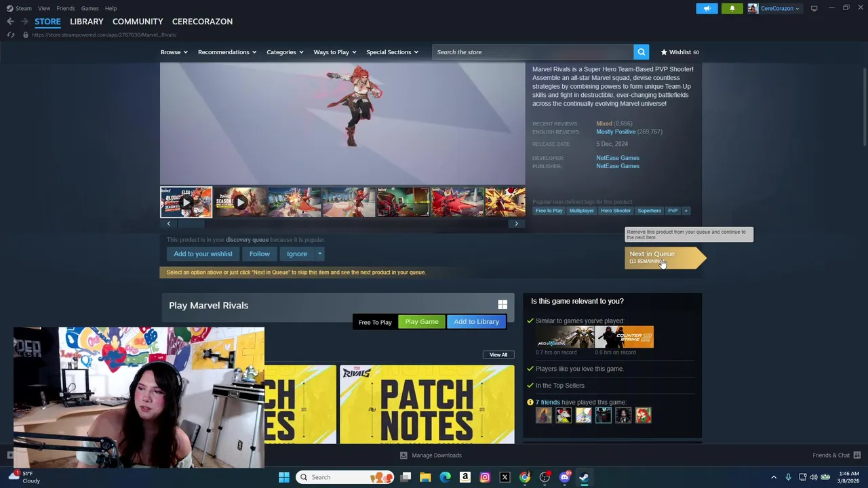
Task: Open the Windows Start menu
Action: 284,477
